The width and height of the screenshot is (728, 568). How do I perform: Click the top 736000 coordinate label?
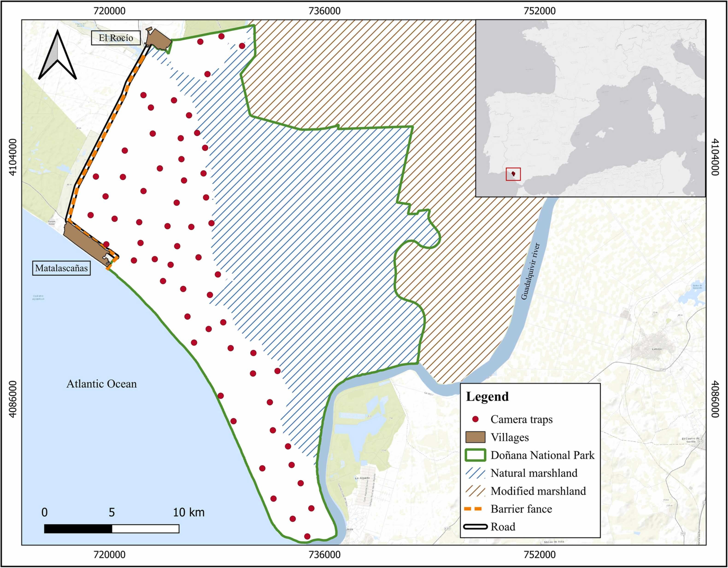click(x=325, y=11)
